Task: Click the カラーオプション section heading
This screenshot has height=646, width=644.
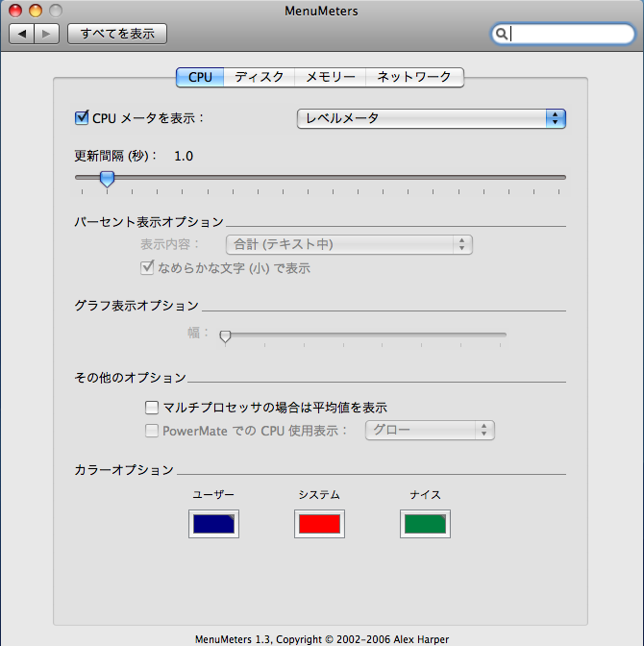Action: click(124, 470)
